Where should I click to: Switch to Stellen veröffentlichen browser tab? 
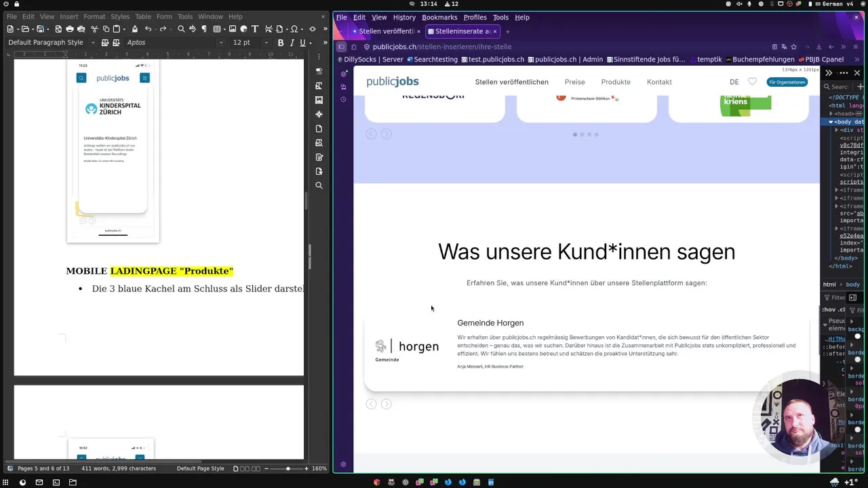[384, 31]
